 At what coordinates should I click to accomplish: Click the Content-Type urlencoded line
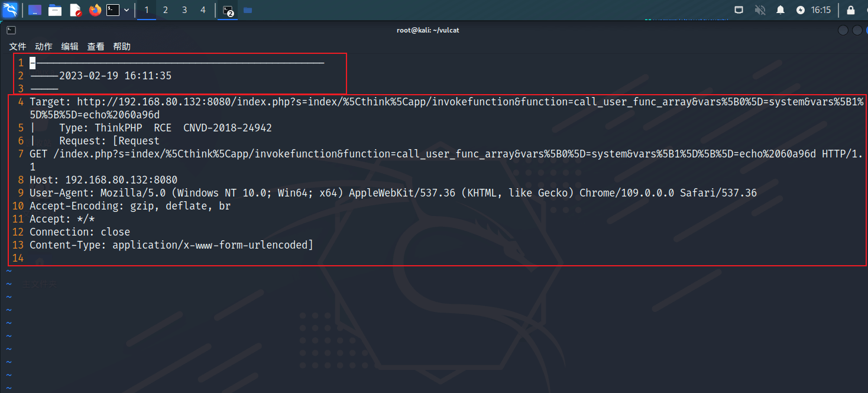coord(171,245)
